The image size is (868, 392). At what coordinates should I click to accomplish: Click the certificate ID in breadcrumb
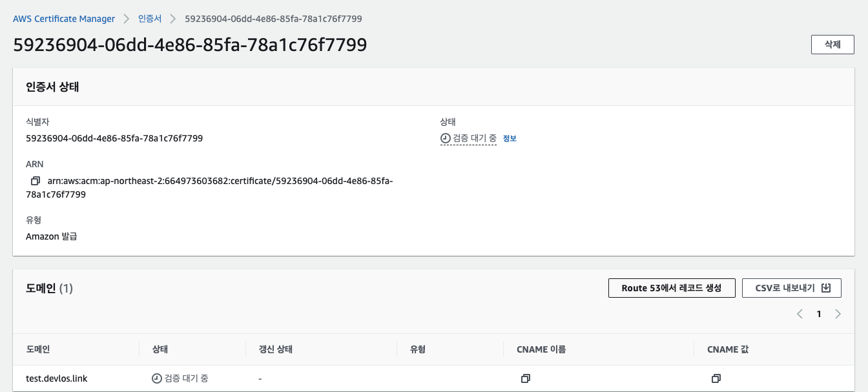pyautogui.click(x=273, y=19)
